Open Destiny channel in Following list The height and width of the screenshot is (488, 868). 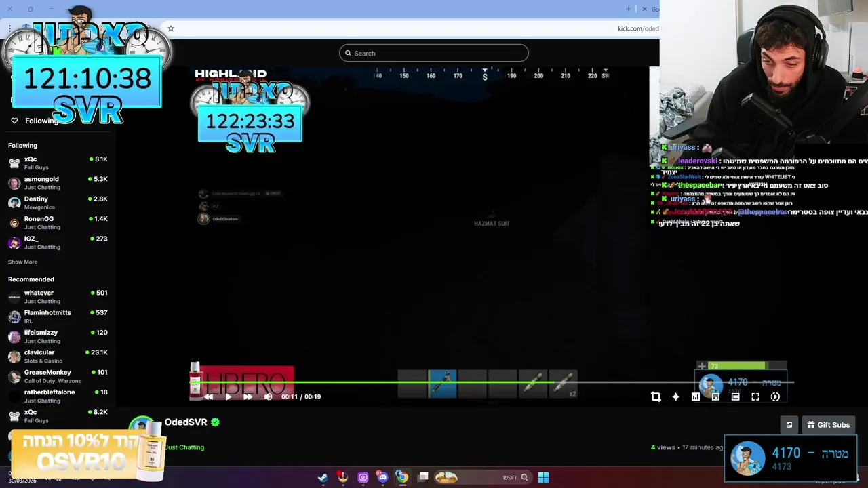(x=58, y=203)
